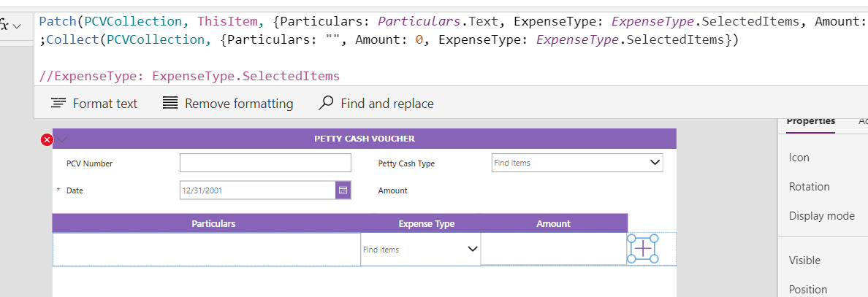Image resolution: width=868 pixels, height=297 pixels.
Task: Click the red error indicator icon
Action: tap(47, 139)
